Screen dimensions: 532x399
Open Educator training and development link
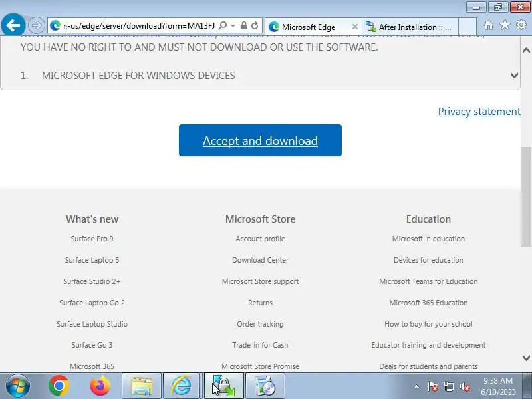428,345
